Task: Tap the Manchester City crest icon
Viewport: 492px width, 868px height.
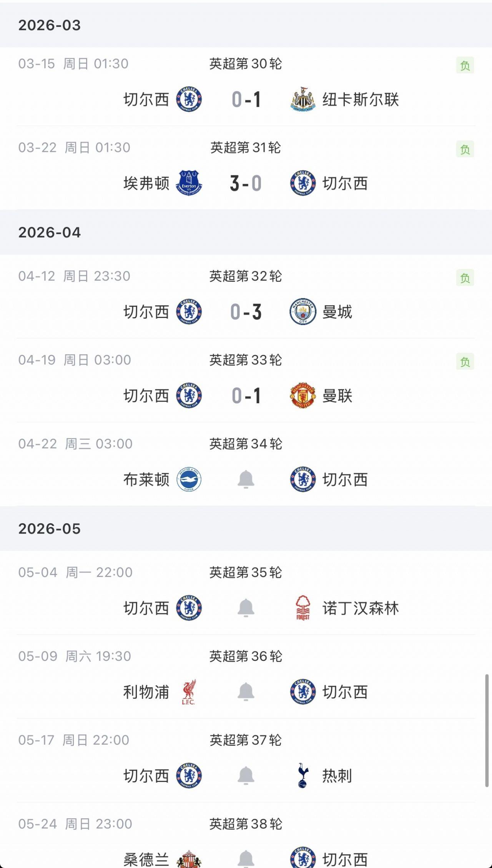Action: click(303, 311)
